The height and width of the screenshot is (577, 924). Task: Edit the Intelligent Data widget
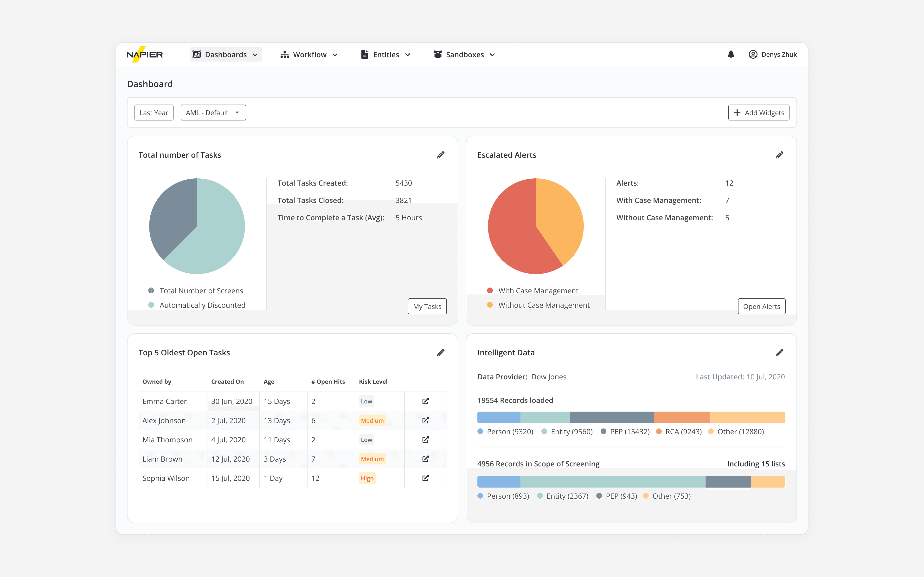tap(779, 353)
